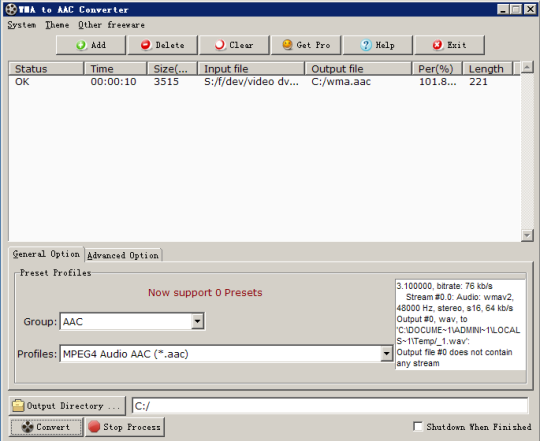Sort by the Time column header
This screenshot has width=540, height=441.
[x=115, y=69]
